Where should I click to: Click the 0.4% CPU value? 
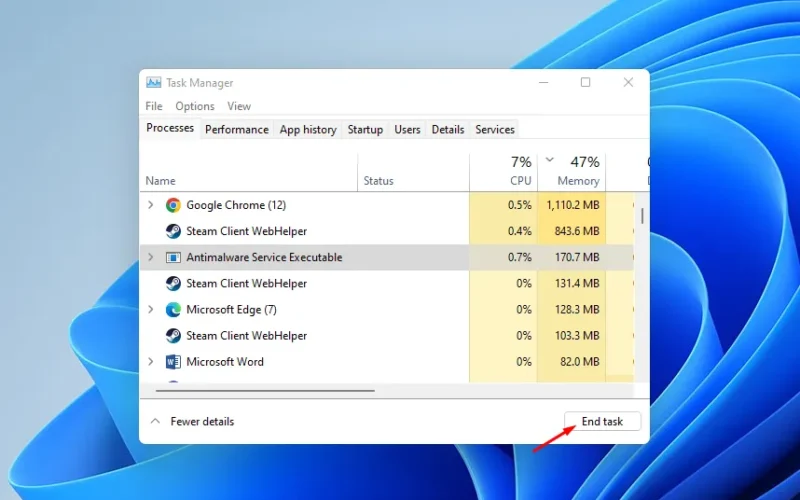coord(519,231)
